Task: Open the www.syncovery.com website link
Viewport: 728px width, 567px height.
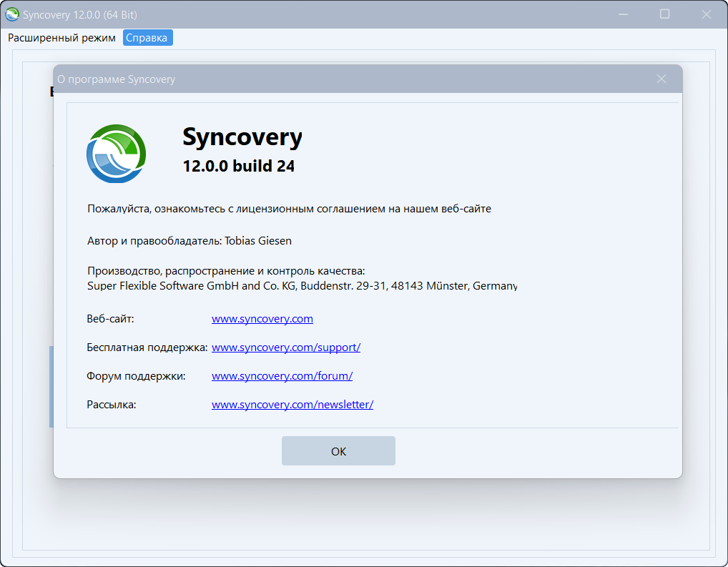Action: pos(262,319)
